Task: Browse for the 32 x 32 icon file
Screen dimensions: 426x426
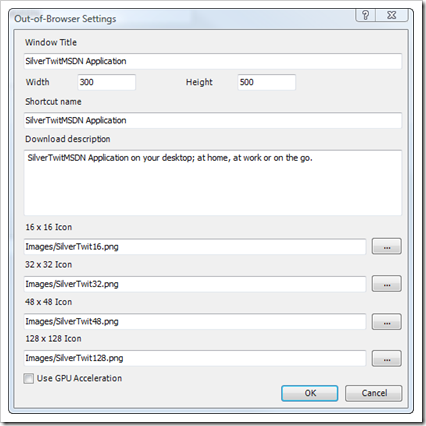Action: click(387, 284)
